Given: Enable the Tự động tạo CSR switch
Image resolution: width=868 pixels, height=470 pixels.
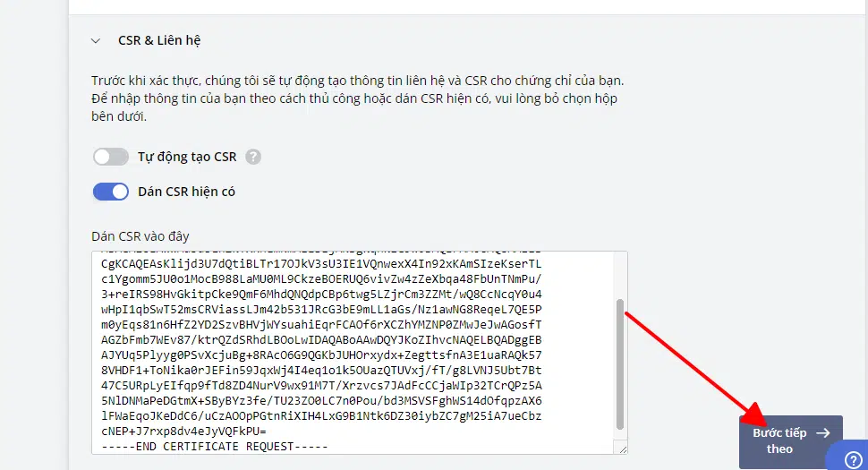Looking at the screenshot, I should [111, 157].
